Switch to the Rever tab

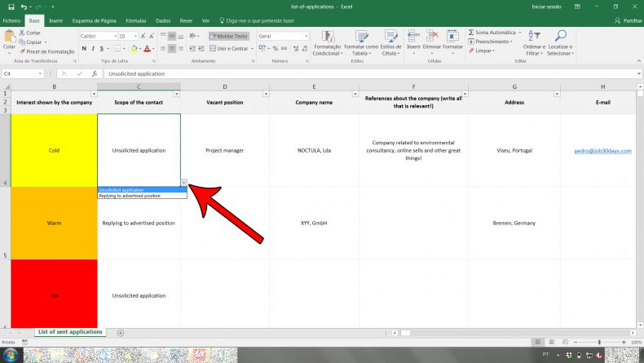coord(186,20)
